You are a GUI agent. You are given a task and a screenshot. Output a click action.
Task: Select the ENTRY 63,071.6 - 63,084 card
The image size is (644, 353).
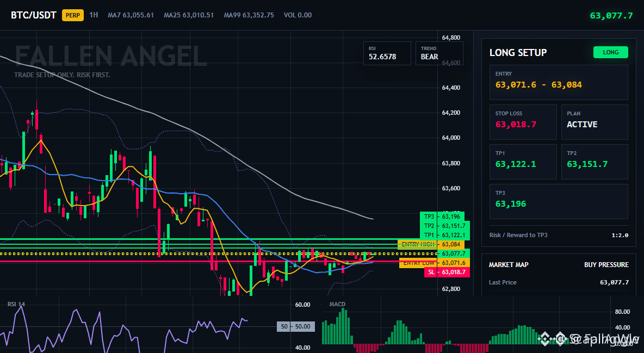pos(559,82)
